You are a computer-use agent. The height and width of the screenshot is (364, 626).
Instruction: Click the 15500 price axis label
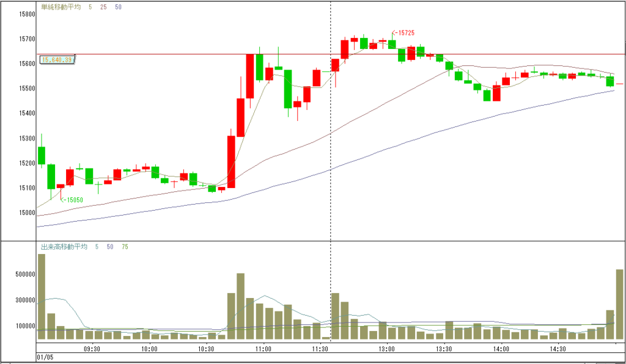[27, 89]
